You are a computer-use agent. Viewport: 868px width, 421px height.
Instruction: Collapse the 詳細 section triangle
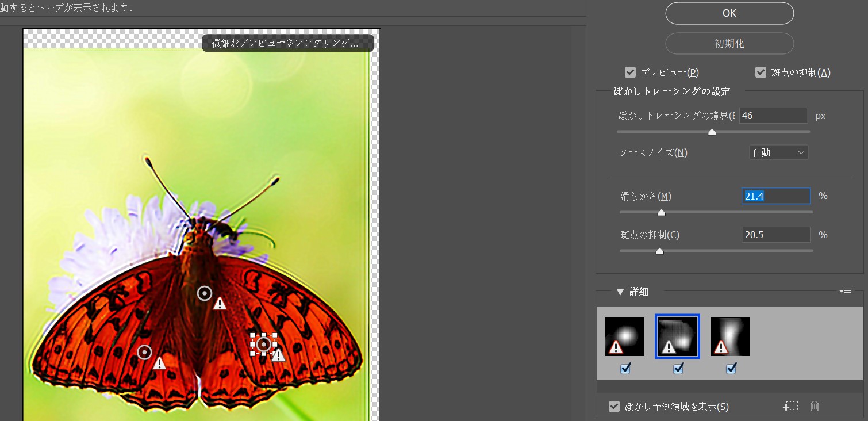click(620, 292)
